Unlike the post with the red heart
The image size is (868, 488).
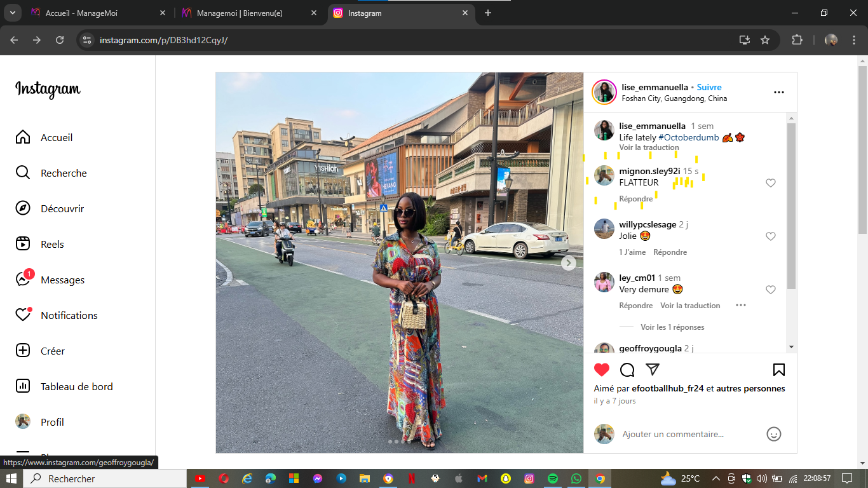(602, 370)
